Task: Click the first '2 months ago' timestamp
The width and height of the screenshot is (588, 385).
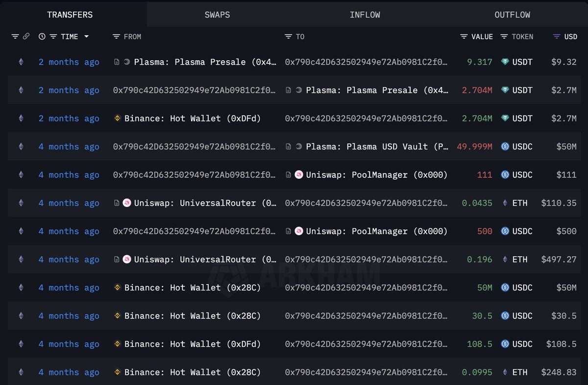Action: click(69, 62)
